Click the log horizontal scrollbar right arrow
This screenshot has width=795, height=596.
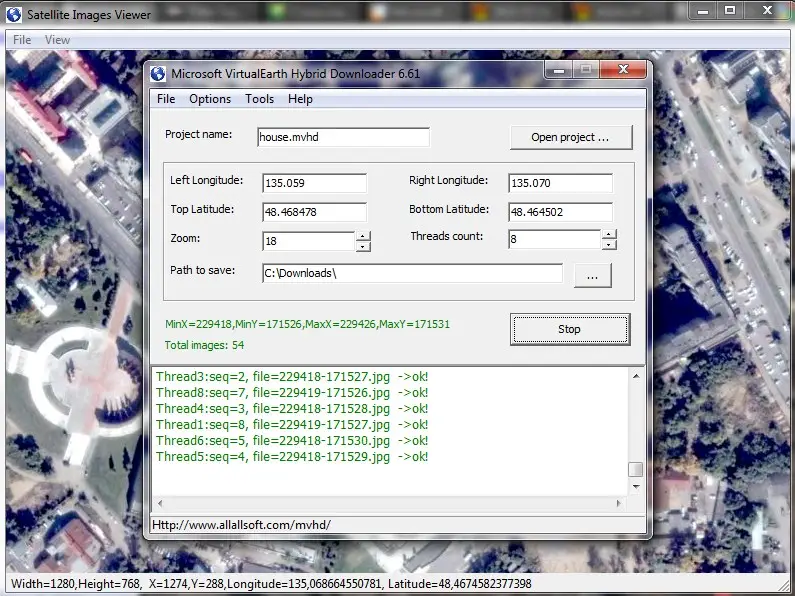619,503
